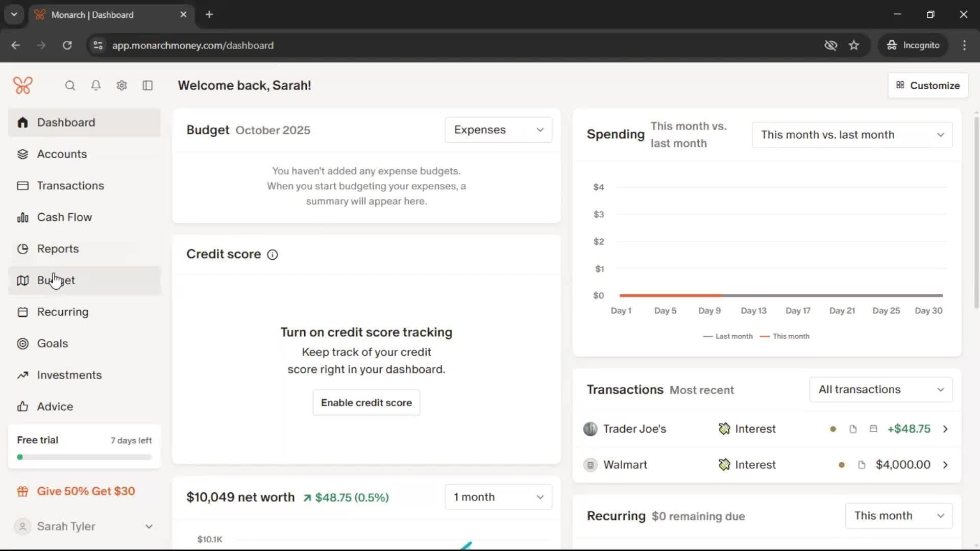Click the Monarch butterfly logo

click(23, 85)
